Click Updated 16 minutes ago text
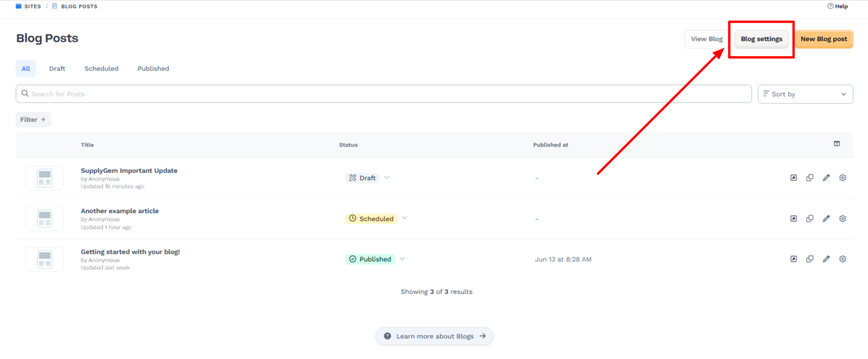The width and height of the screenshot is (868, 359). click(112, 186)
